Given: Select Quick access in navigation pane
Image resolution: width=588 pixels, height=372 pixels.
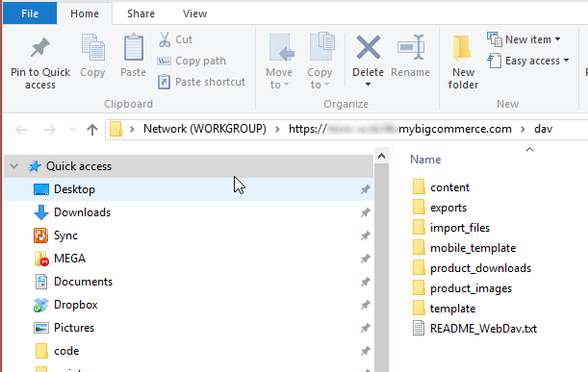Looking at the screenshot, I should 189,166.
